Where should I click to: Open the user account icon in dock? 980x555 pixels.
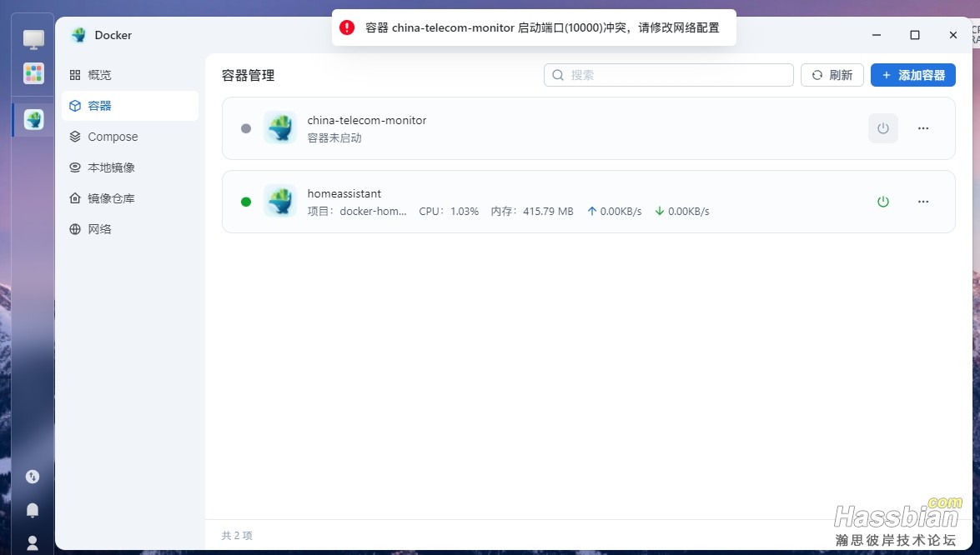click(33, 543)
